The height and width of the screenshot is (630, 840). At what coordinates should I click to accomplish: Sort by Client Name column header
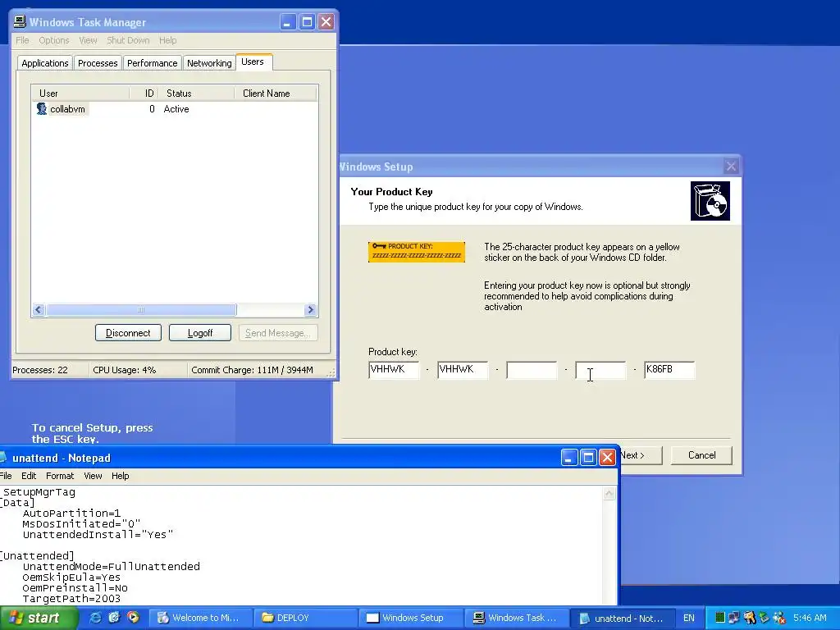click(276, 94)
